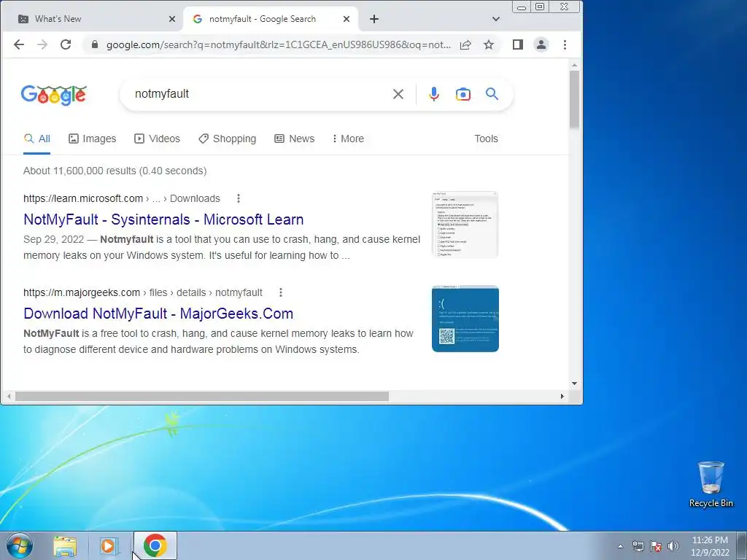This screenshot has width=747, height=560.
Task: Click the NotMyFault dialog thumbnail
Action: [465, 225]
